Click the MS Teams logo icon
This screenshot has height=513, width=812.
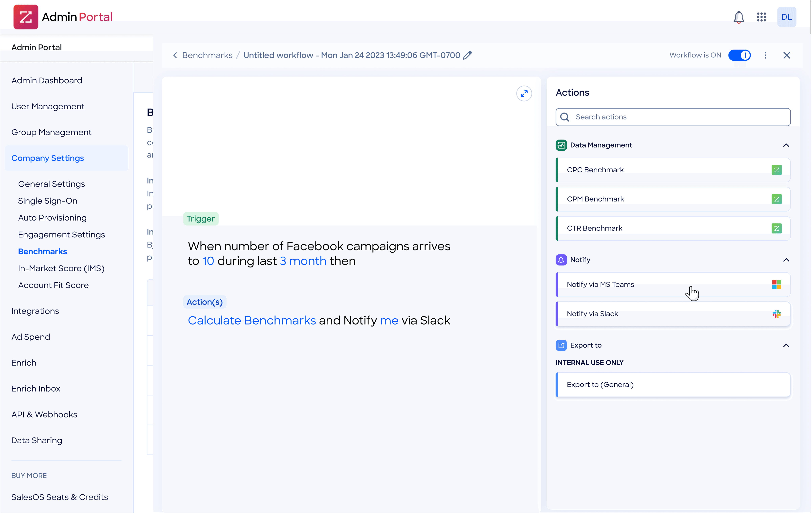click(x=777, y=285)
